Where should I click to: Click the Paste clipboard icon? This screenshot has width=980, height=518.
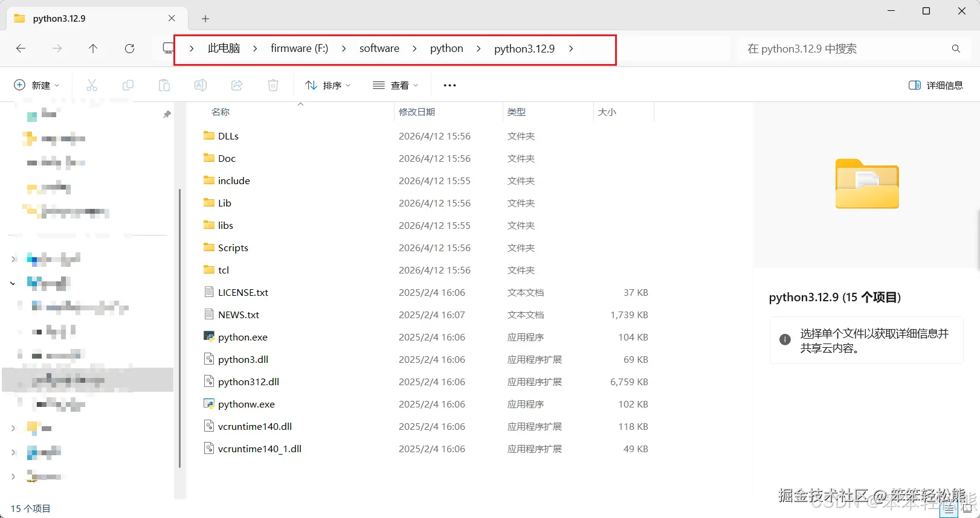point(164,85)
